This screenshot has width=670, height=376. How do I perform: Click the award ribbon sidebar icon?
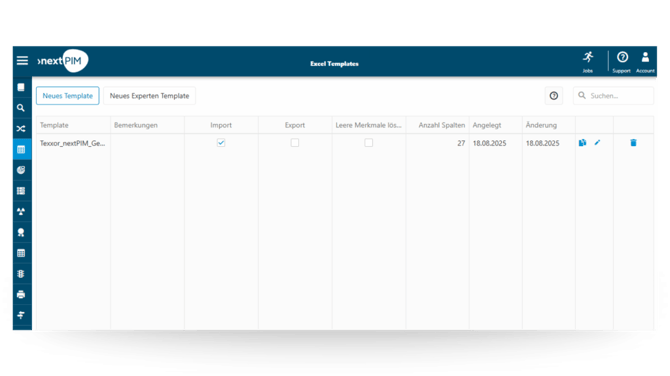pos(21,232)
